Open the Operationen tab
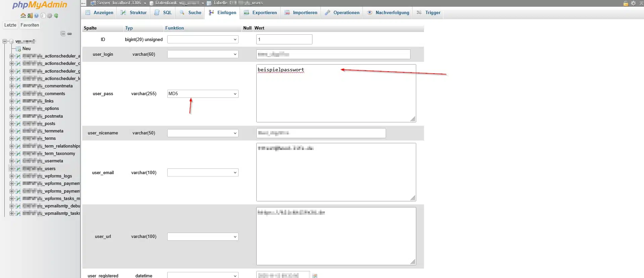Viewport: 644px width, 278px height. [342, 13]
